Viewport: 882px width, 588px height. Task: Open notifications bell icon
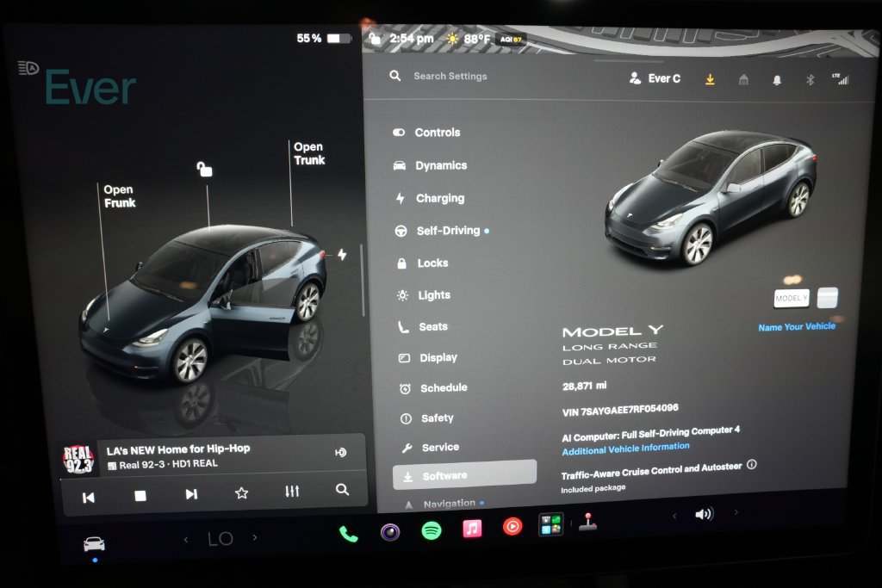pyautogui.click(x=777, y=80)
